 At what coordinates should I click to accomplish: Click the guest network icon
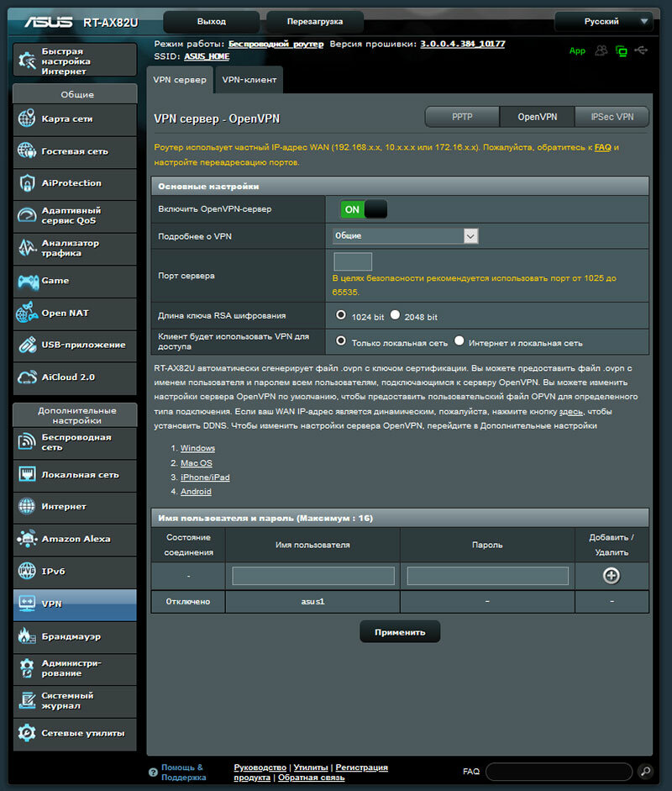27,150
